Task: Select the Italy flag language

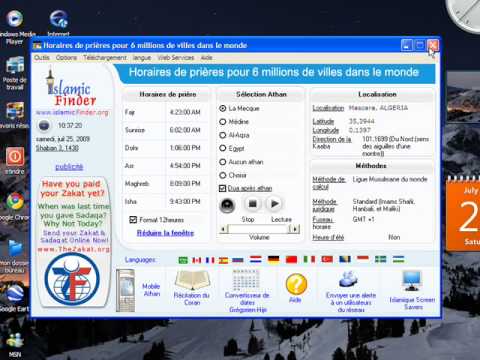Action: coord(309,259)
